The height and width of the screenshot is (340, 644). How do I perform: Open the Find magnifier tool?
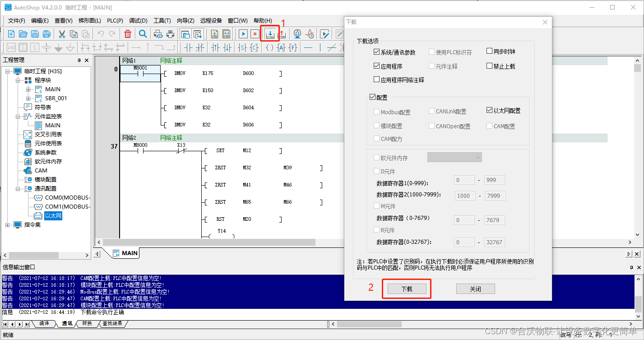(x=143, y=34)
